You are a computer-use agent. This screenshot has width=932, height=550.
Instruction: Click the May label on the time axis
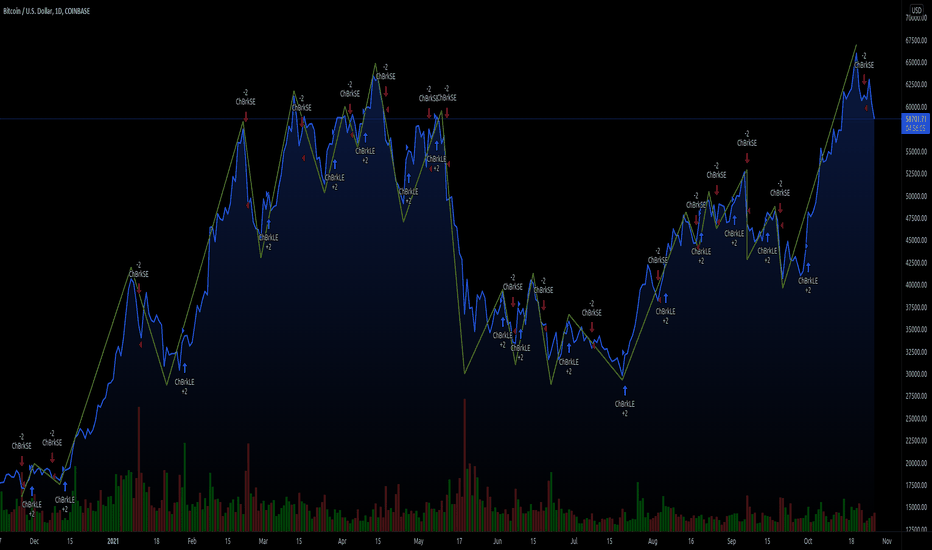pyautogui.click(x=418, y=541)
